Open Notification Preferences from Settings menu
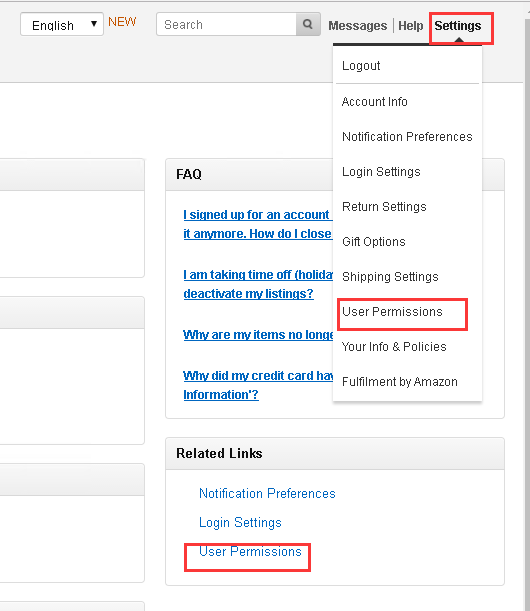The height and width of the screenshot is (611, 530). pyautogui.click(x=407, y=137)
